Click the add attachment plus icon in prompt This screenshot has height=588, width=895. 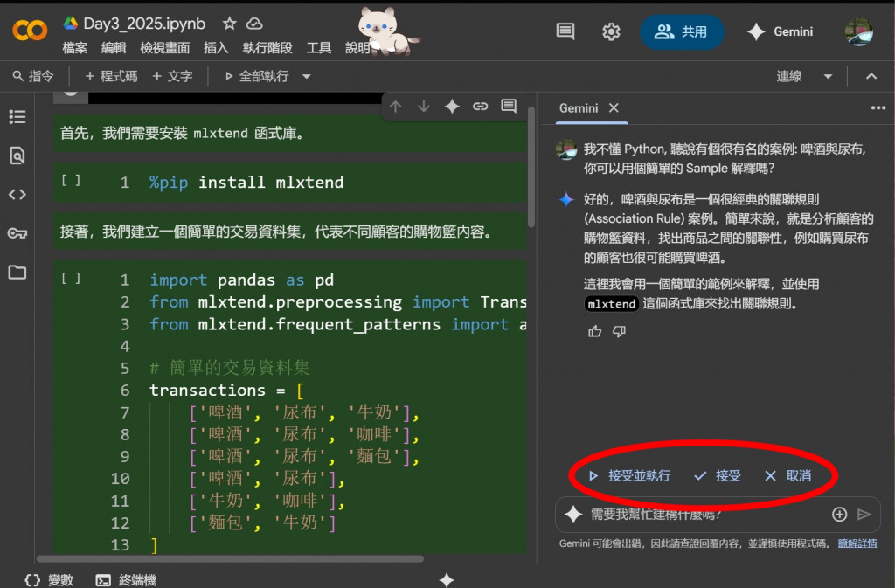[839, 515]
